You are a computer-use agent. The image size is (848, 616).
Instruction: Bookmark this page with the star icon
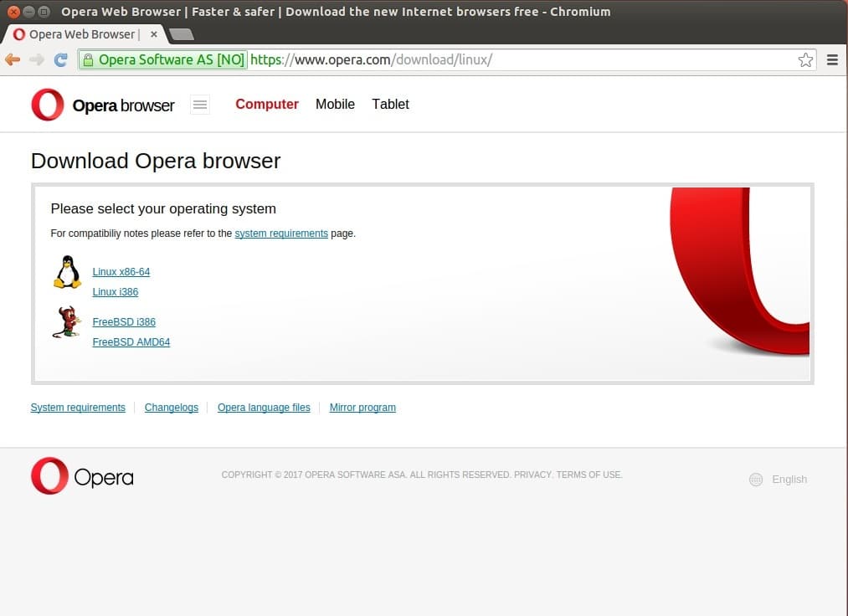click(x=805, y=59)
